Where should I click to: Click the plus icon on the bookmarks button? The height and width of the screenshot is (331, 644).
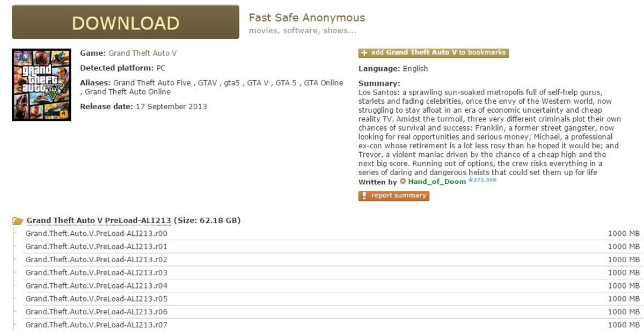[x=364, y=53]
